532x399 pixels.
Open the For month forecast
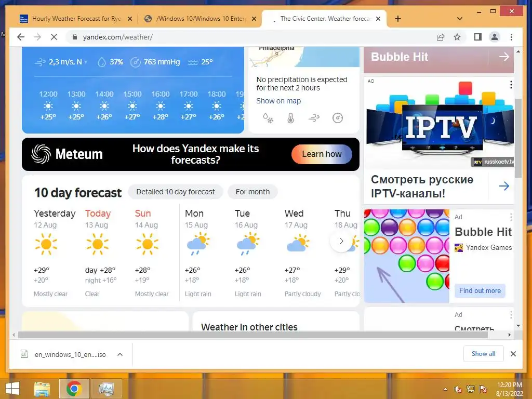coord(253,192)
